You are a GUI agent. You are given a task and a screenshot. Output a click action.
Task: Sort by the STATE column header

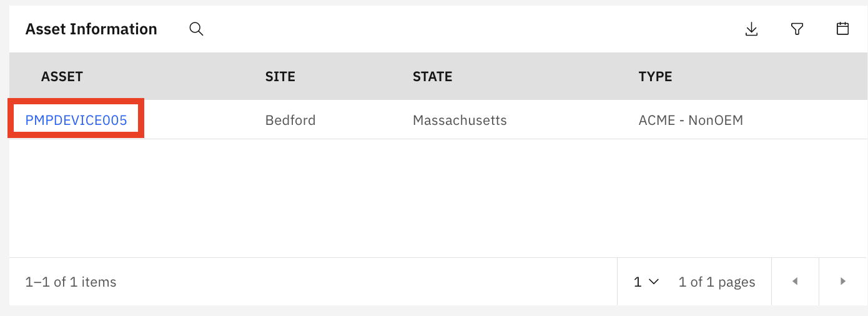coord(432,77)
